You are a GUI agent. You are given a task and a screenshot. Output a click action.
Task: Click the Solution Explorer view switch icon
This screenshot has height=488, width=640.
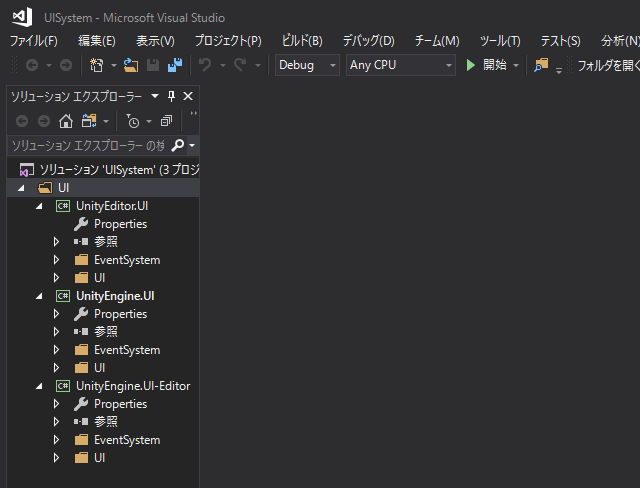[x=89, y=121]
